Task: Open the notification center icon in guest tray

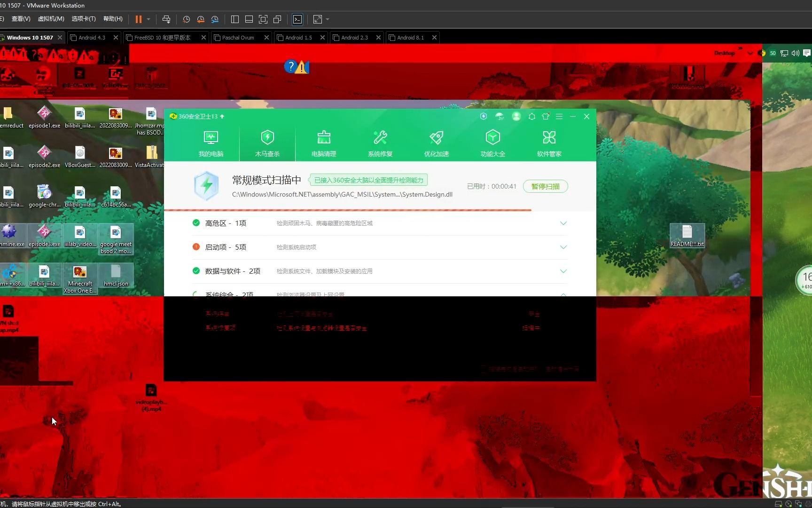Action: pos(807,53)
